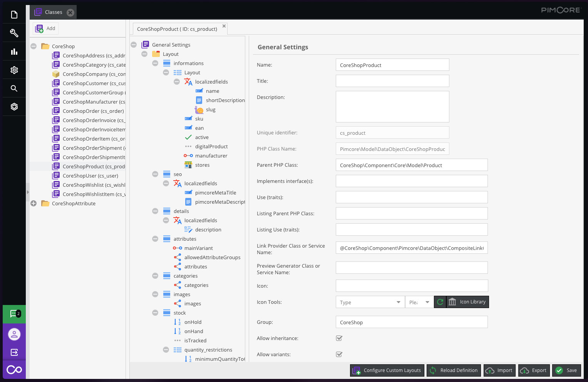The image size is (588, 382).
Task: Open the Documents icon in sidebar
Action: pyautogui.click(x=14, y=15)
